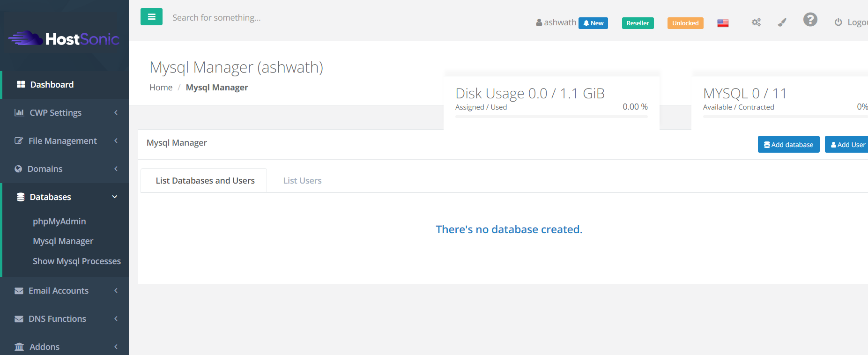
Task: Switch to the List Users tab
Action: [302, 181]
